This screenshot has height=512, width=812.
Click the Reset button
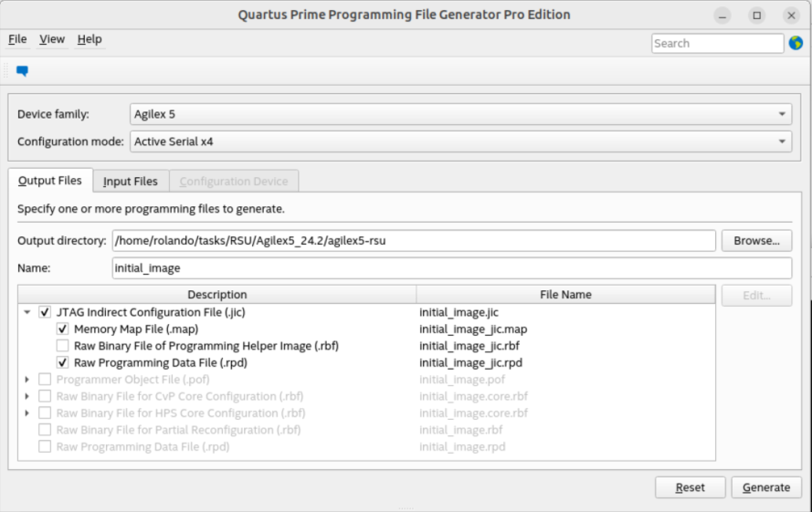(x=690, y=487)
